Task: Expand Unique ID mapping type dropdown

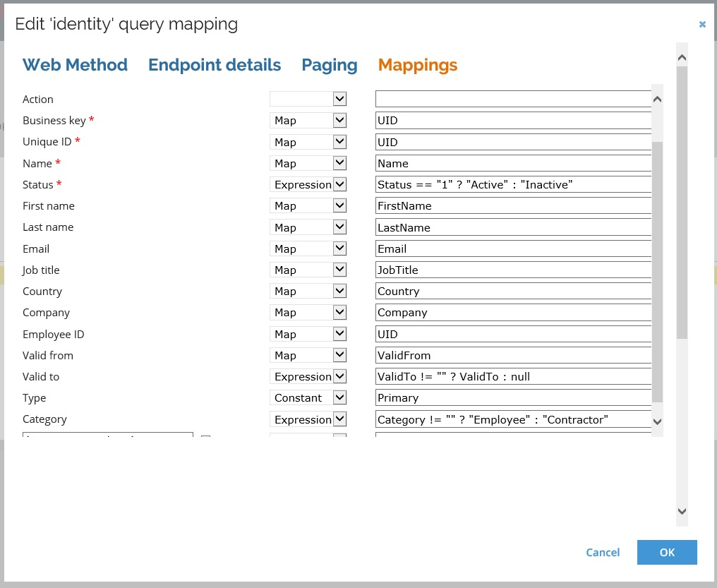Action: tap(308, 142)
